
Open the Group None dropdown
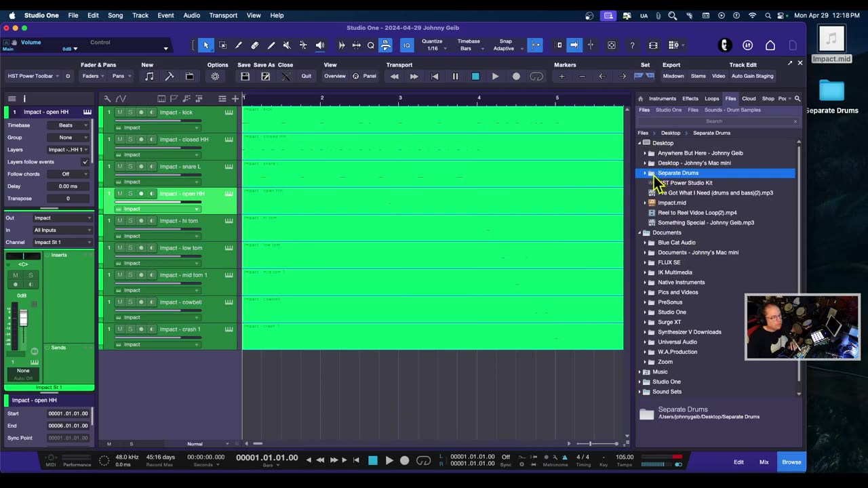[68, 138]
